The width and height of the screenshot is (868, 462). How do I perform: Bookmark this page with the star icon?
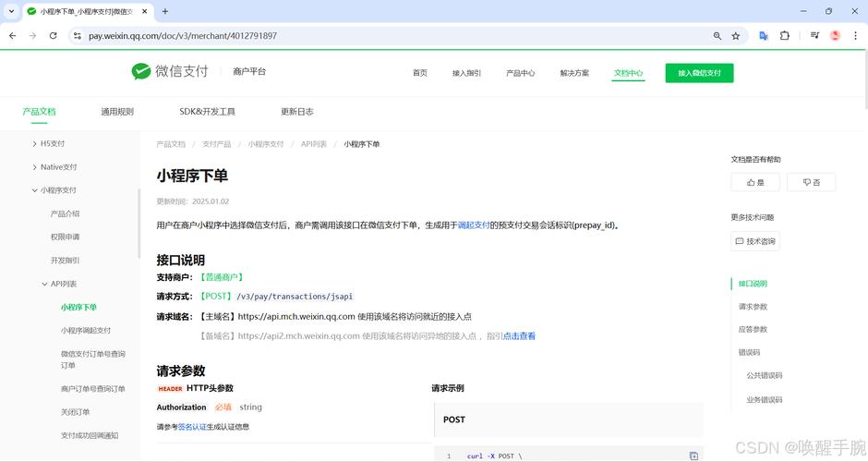(736, 35)
